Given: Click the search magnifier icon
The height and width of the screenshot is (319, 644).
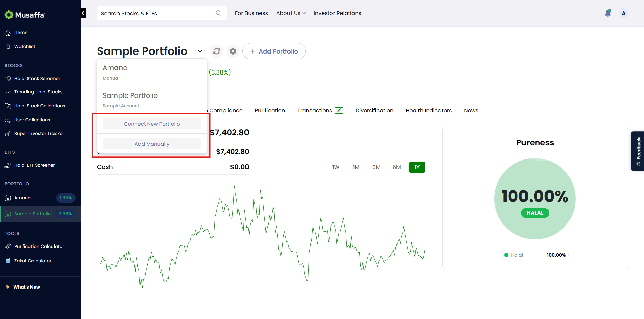Looking at the screenshot, I should pos(219,13).
